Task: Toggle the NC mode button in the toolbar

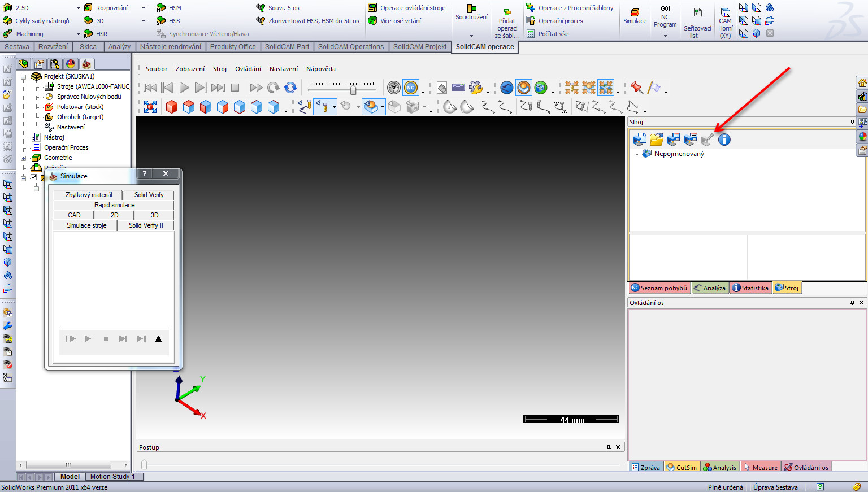Action: click(411, 88)
